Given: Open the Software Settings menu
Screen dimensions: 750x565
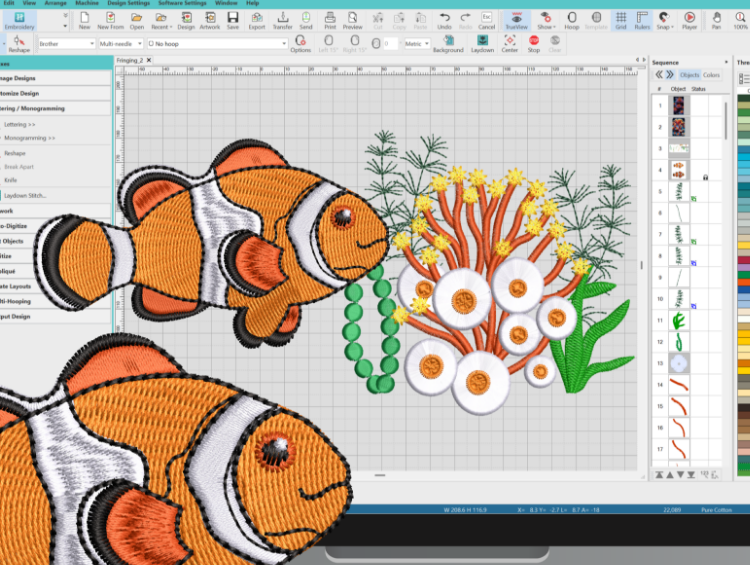Looking at the screenshot, I should point(182,3).
